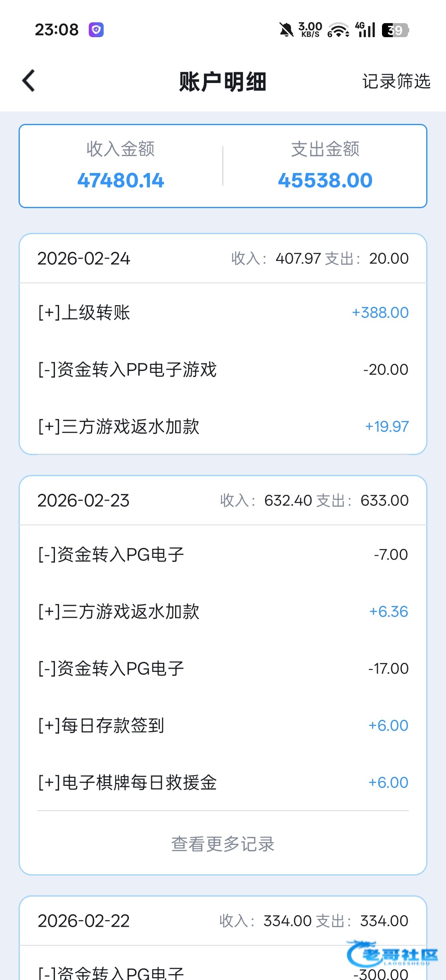Tap the back arrow icon

click(x=29, y=81)
